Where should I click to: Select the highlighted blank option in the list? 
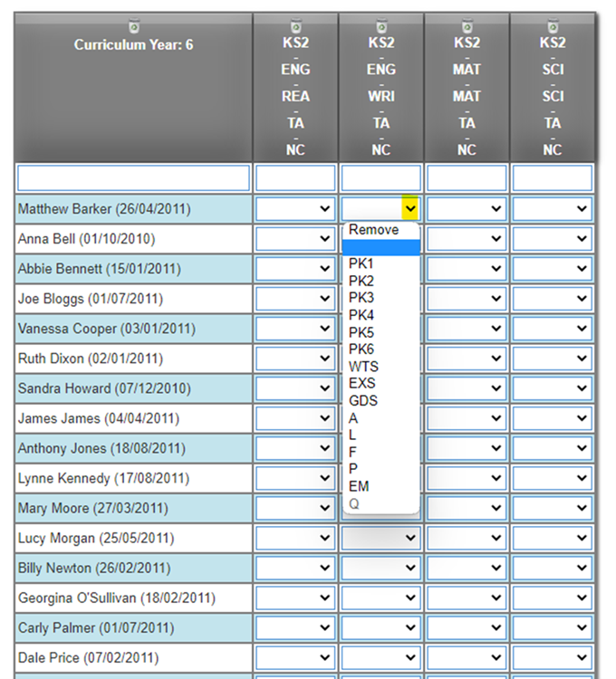coord(380,247)
